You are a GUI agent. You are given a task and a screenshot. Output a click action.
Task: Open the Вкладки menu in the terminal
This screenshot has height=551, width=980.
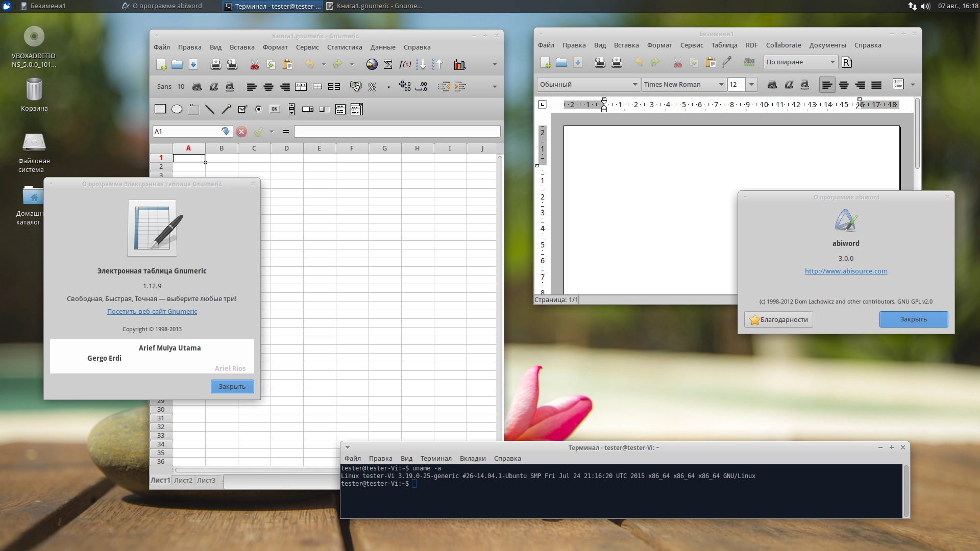(x=473, y=459)
